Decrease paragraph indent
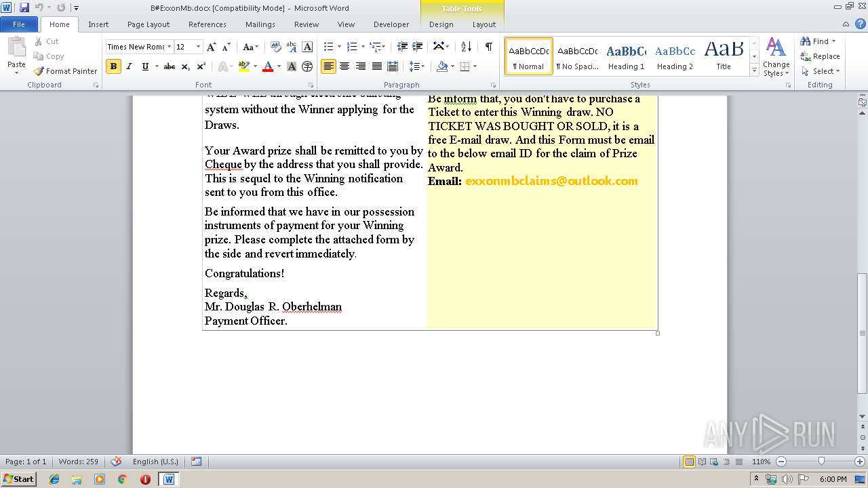This screenshot has width=868, height=488. (x=402, y=47)
